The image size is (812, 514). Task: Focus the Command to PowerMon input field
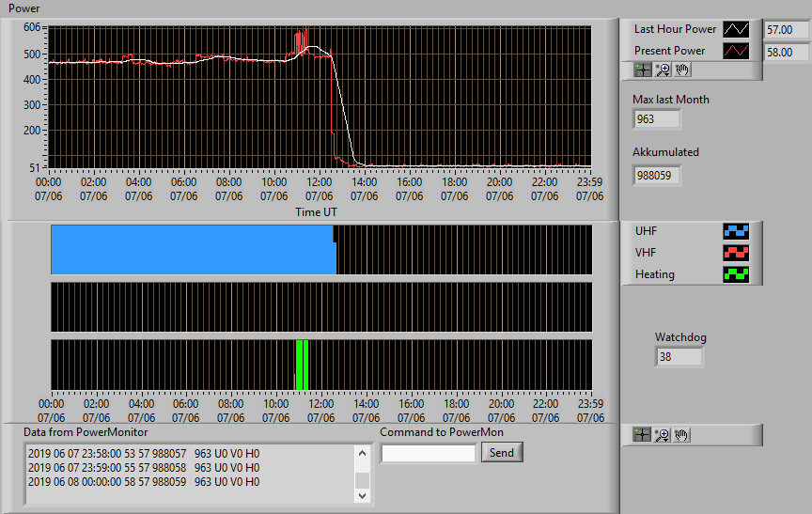click(429, 454)
